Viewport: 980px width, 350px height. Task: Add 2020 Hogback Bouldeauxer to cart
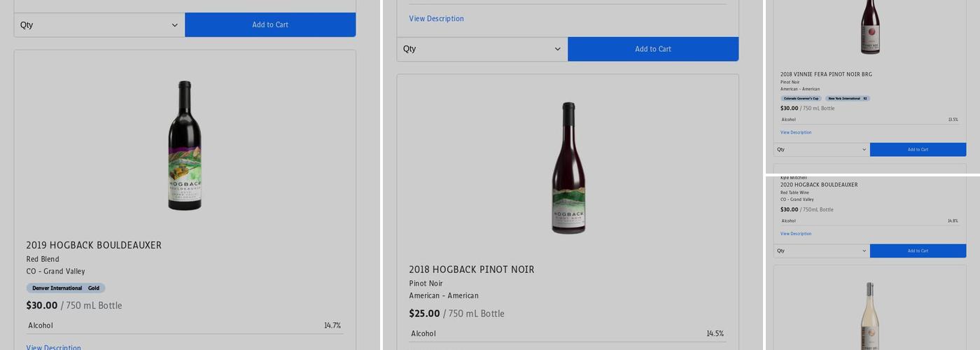point(918,251)
